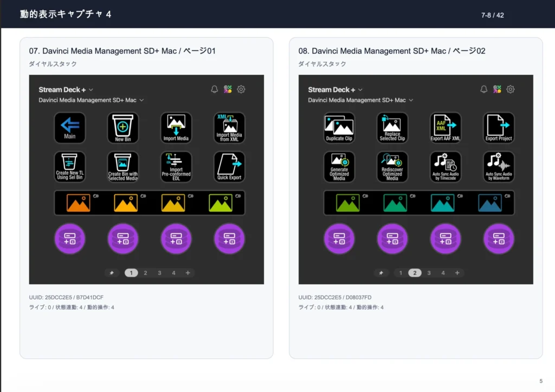This screenshot has width=555, height=392.
Task: Select the first green image touch strip slot in the 08 card
Action: click(x=347, y=203)
